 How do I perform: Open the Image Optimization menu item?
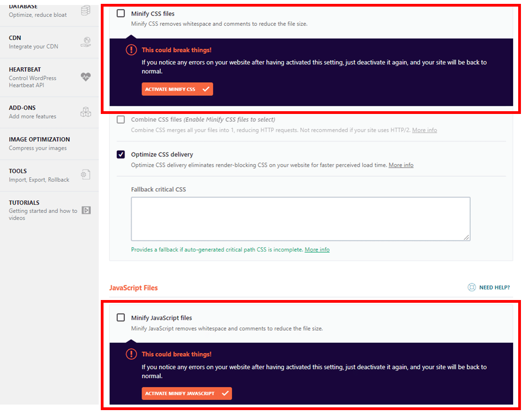40,143
